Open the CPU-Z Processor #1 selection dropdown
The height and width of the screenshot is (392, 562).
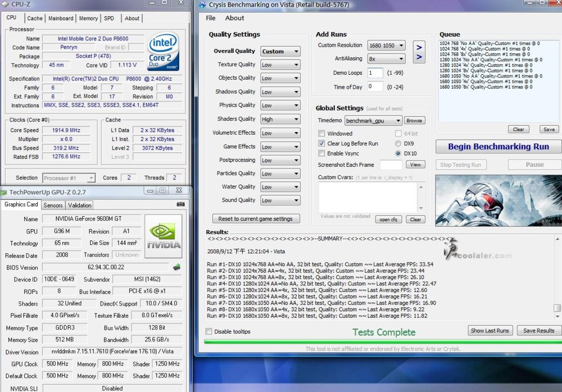click(69, 178)
